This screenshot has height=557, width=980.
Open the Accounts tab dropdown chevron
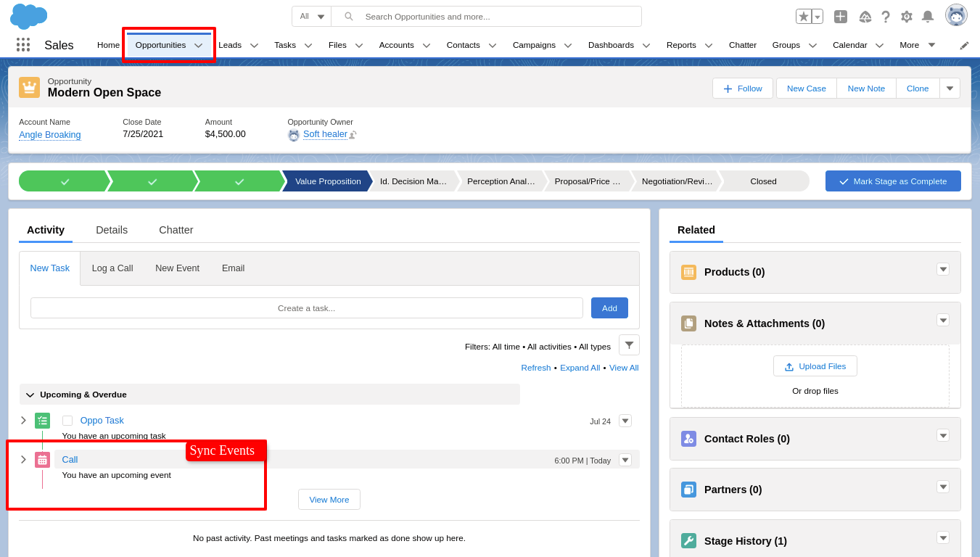pos(427,45)
